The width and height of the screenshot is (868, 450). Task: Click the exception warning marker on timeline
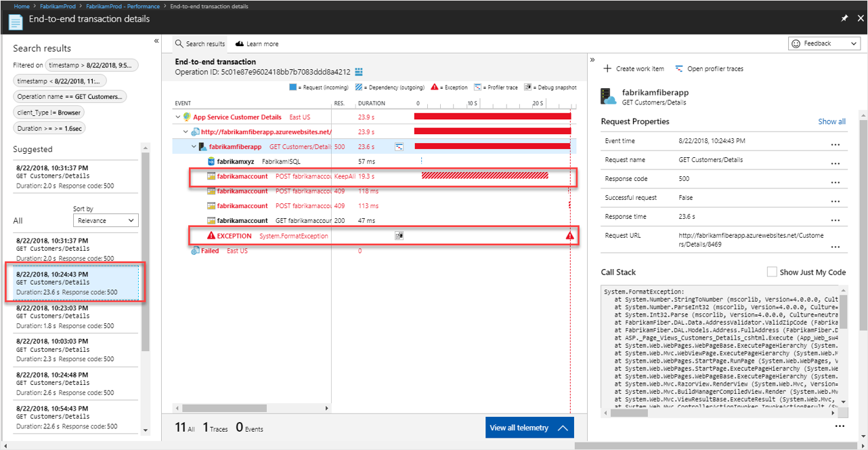[x=569, y=236]
